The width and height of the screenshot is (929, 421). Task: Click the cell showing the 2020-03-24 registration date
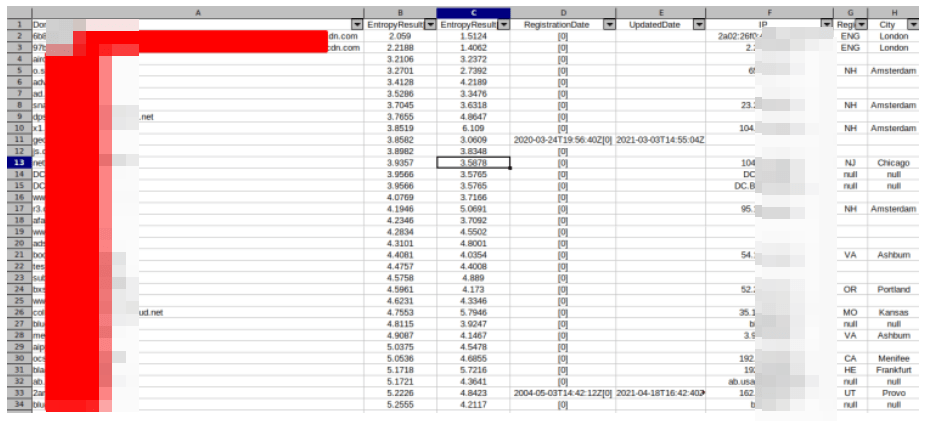click(563, 140)
